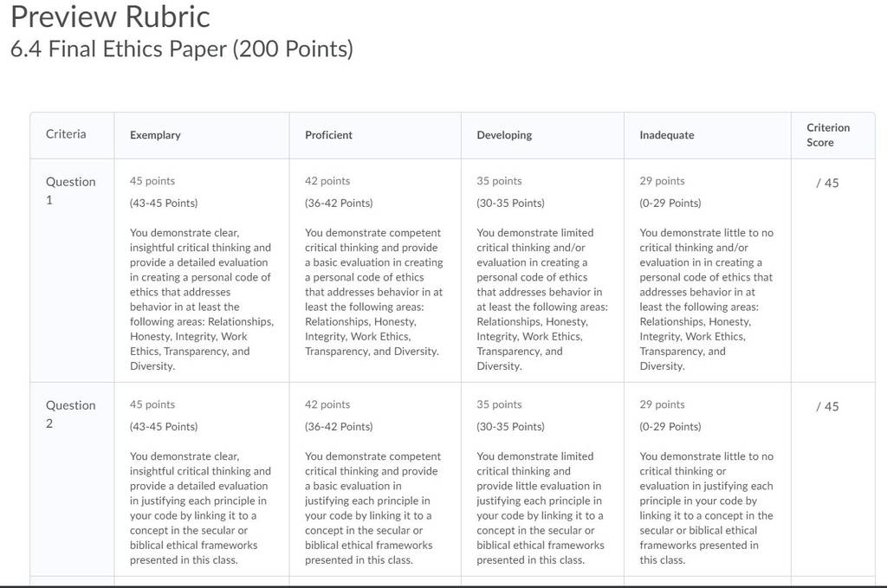This screenshot has height=588, width=887.
Task: Click the Question 2 row label
Action: 71,414
